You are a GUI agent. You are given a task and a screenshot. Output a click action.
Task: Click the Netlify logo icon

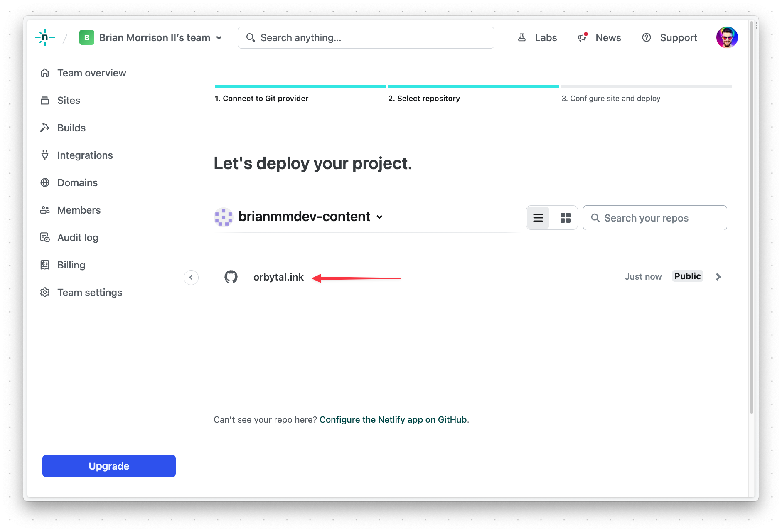[x=44, y=37]
